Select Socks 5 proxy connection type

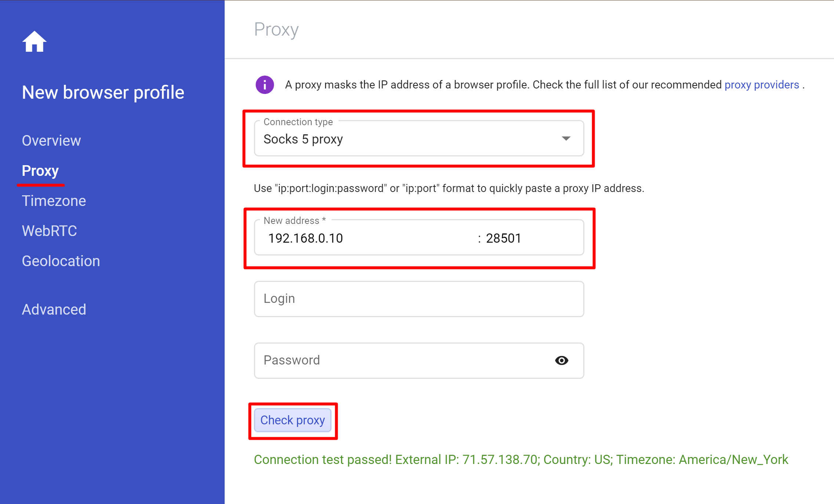(x=417, y=139)
